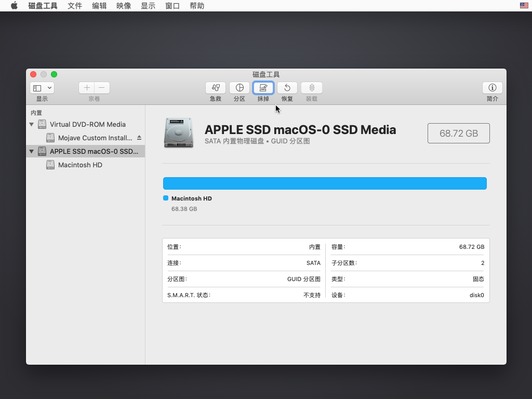Click the remove volume minus button
Image resolution: width=532 pixels, height=399 pixels.
click(x=102, y=88)
